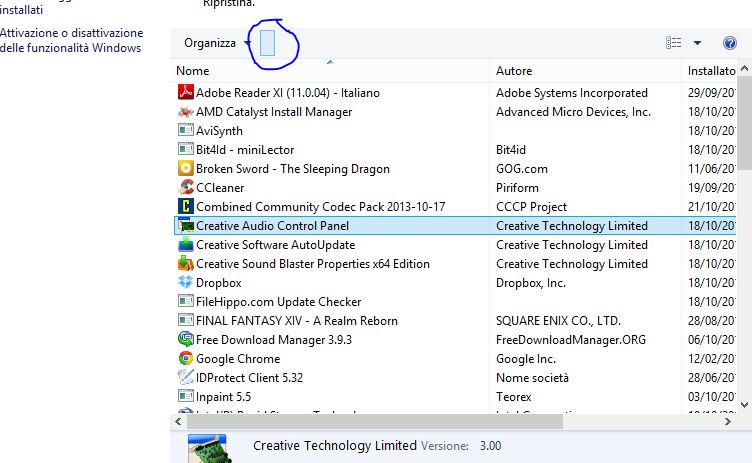Click the FileHippo.com Update Checker icon
Image resolution: width=752 pixels, height=463 pixels.
point(186,301)
